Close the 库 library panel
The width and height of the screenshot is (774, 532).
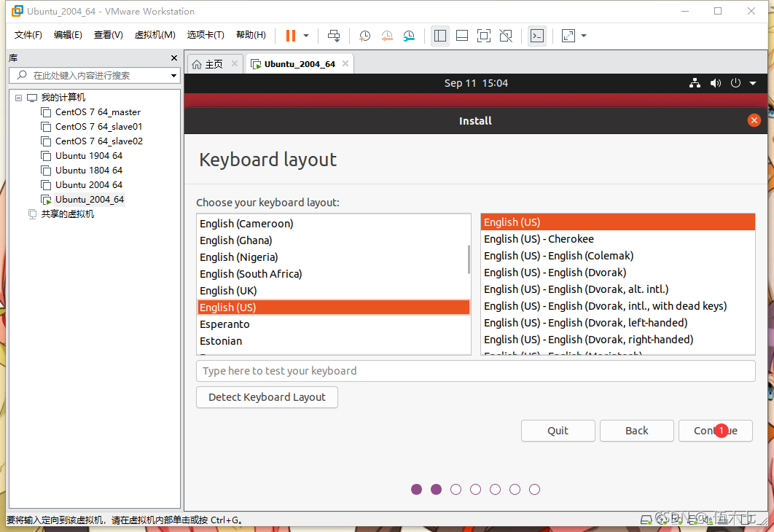[x=173, y=58]
